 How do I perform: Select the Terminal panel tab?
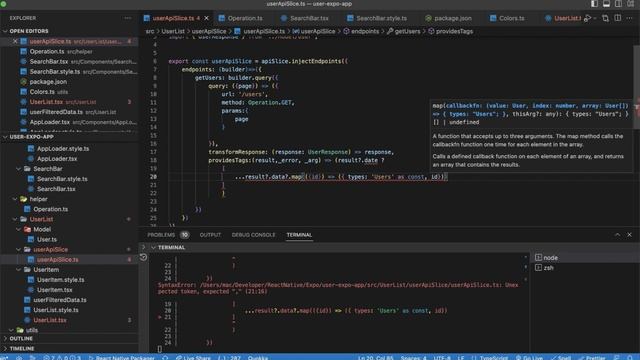(299, 235)
